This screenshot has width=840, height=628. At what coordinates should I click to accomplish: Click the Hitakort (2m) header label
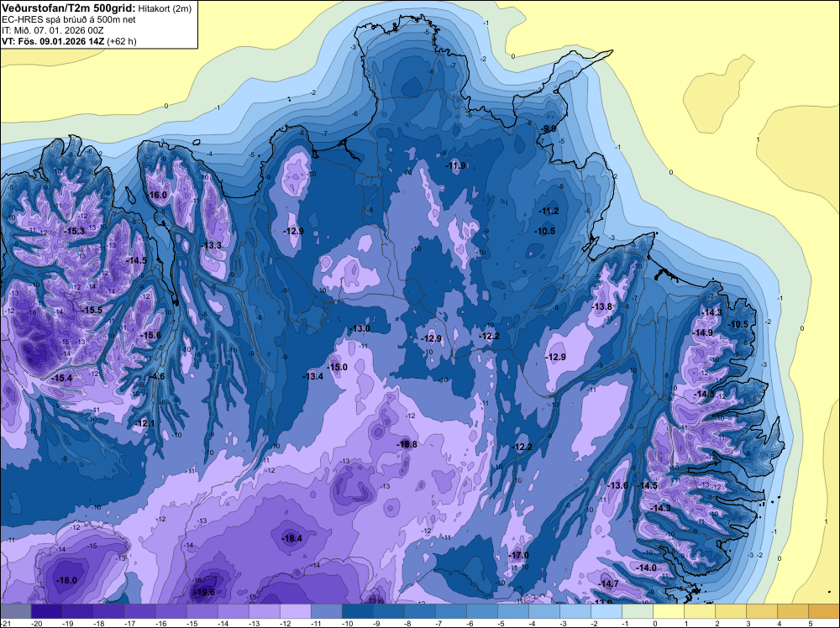(164, 8)
